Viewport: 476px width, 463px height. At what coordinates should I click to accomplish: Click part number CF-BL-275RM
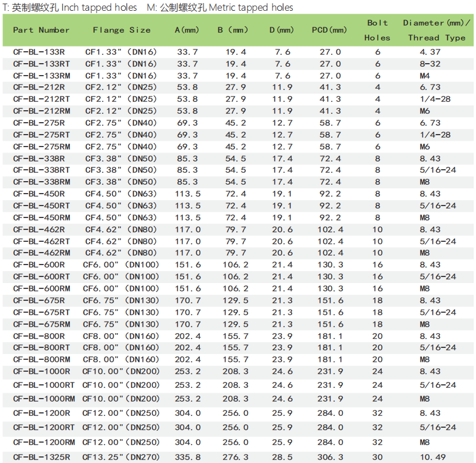tap(41, 147)
